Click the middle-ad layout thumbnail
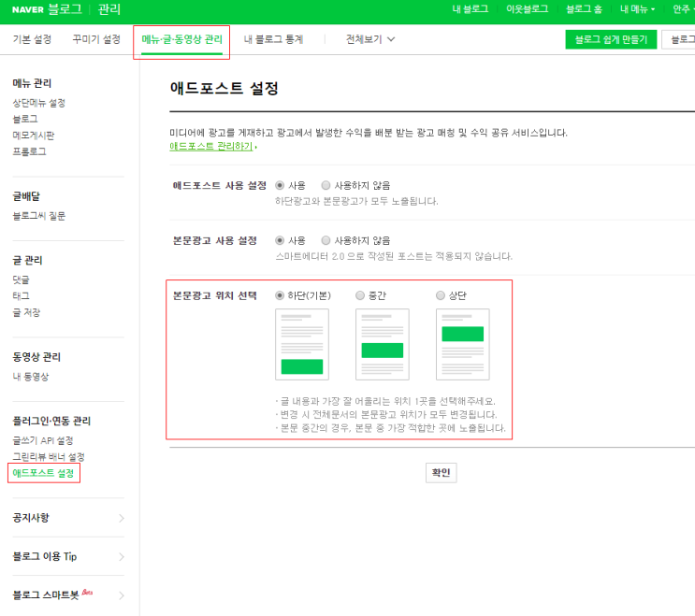The height and width of the screenshot is (616, 695). pos(382,345)
